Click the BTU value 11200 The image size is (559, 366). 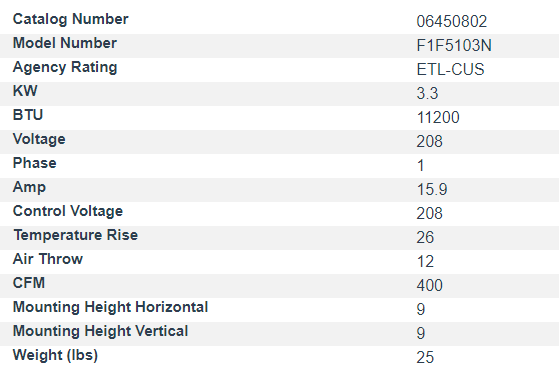pyautogui.click(x=438, y=118)
